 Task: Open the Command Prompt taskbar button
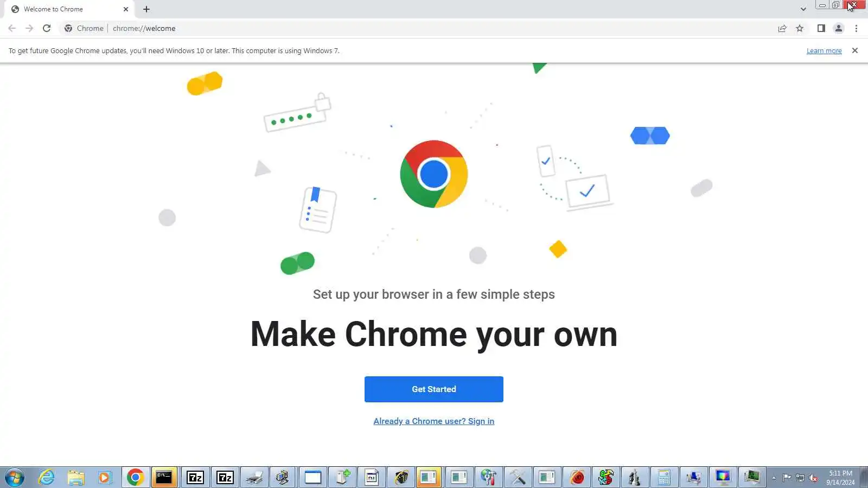[x=164, y=478]
